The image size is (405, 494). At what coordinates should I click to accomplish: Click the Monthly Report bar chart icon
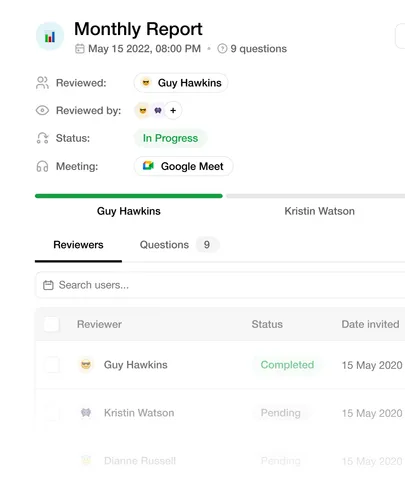click(x=50, y=36)
